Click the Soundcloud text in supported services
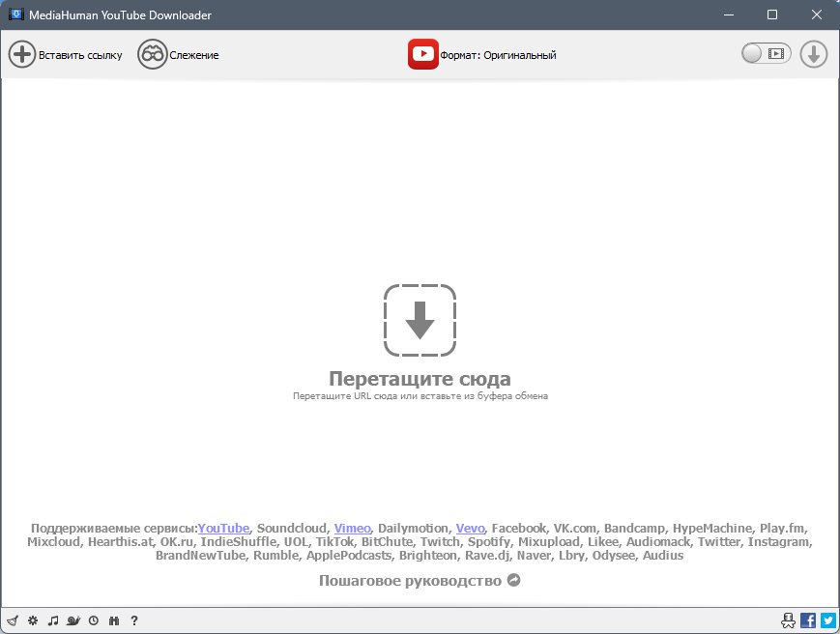The width and height of the screenshot is (840, 634). 291,528
